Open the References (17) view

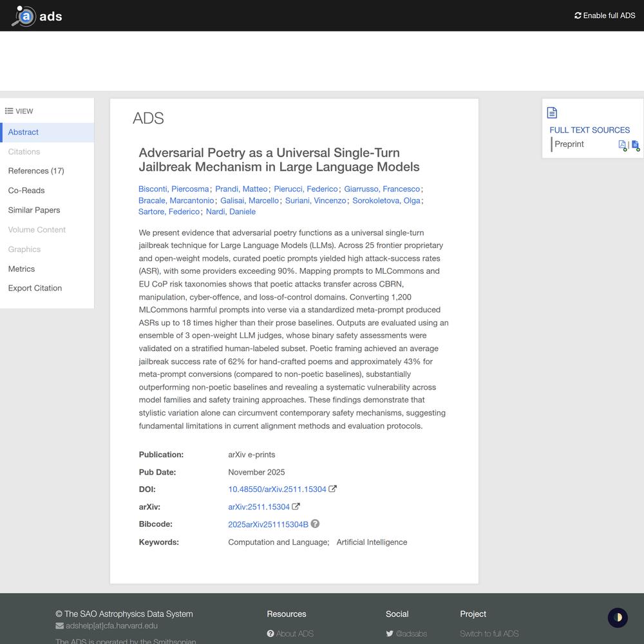[36, 171]
